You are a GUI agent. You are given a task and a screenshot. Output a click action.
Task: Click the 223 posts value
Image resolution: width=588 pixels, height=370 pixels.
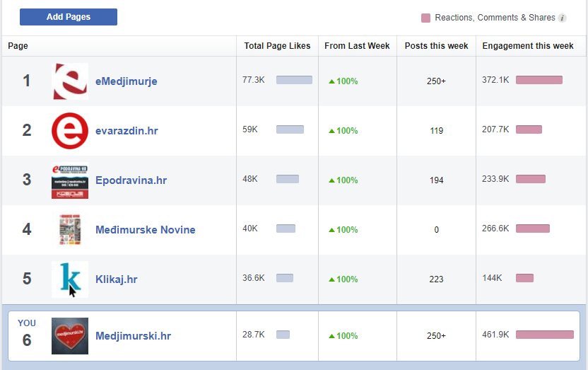pyautogui.click(x=436, y=279)
